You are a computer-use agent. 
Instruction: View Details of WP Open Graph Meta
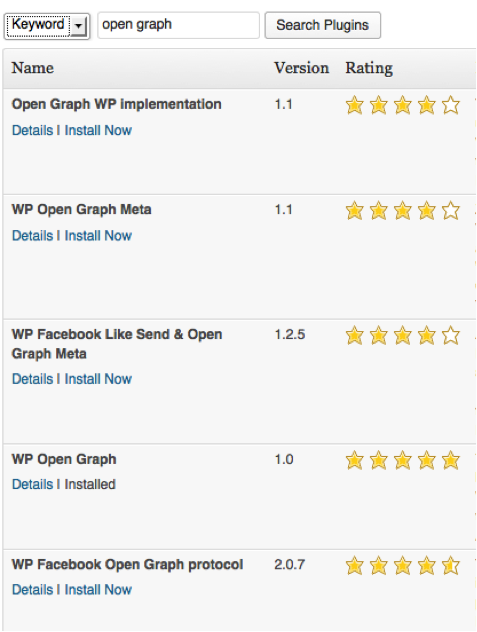click(x=33, y=235)
